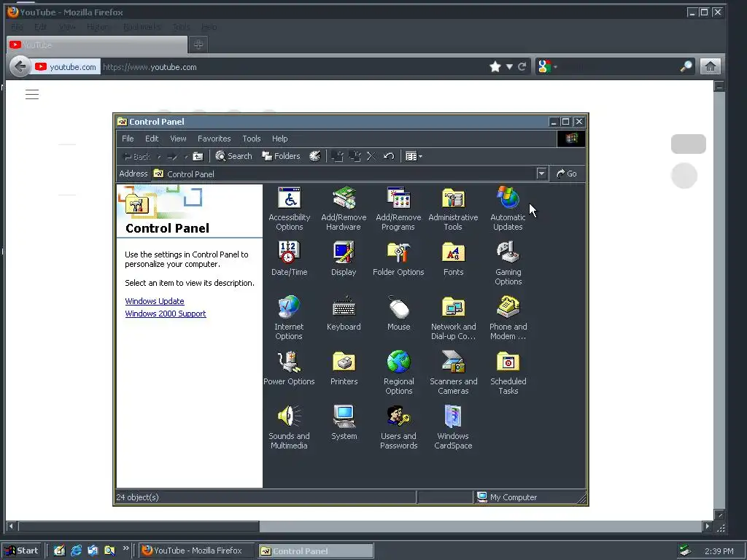
Task: Click the Go button
Action: [x=566, y=174]
